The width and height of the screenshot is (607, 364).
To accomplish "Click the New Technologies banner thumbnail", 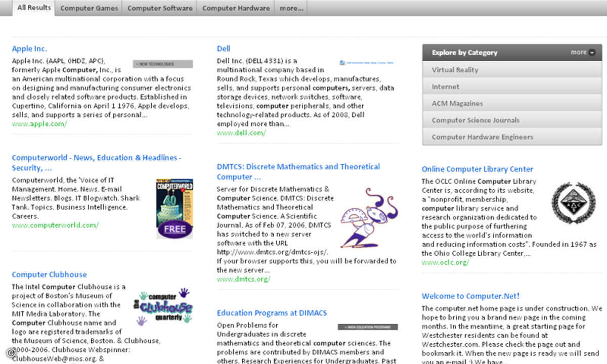I will click(x=163, y=64).
